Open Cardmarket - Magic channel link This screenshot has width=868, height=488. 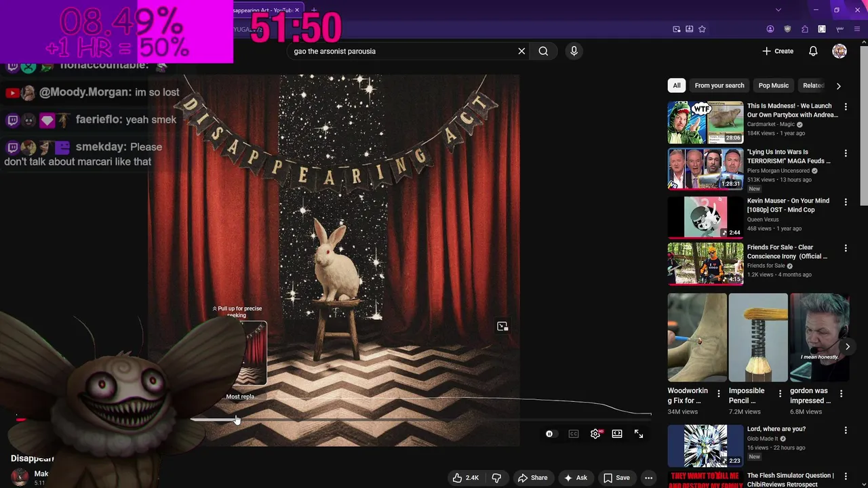click(x=771, y=125)
